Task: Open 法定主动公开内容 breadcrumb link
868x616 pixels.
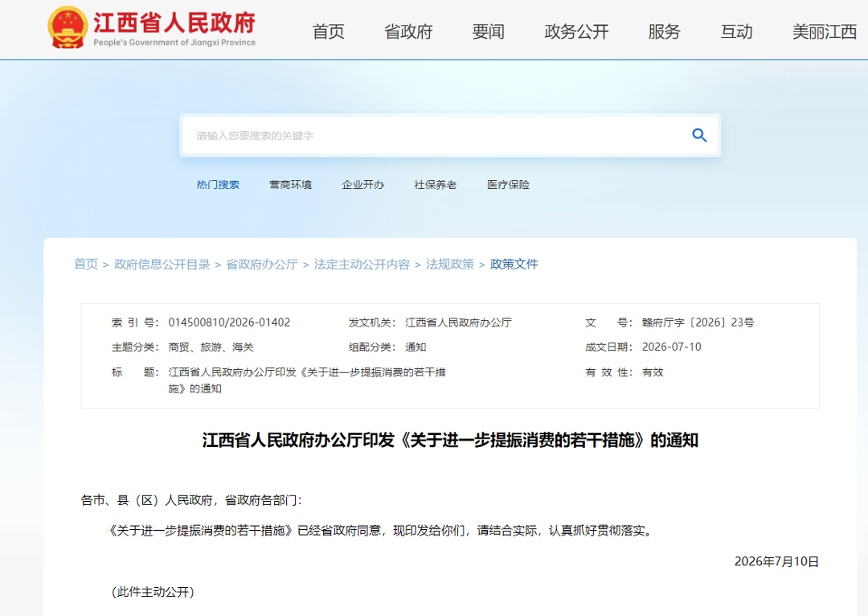Action: tap(362, 265)
